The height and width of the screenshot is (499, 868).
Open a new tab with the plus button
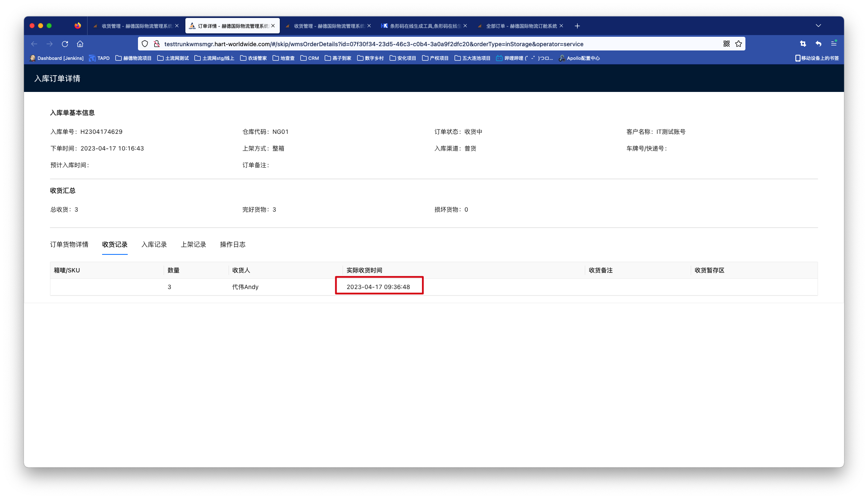tap(577, 26)
